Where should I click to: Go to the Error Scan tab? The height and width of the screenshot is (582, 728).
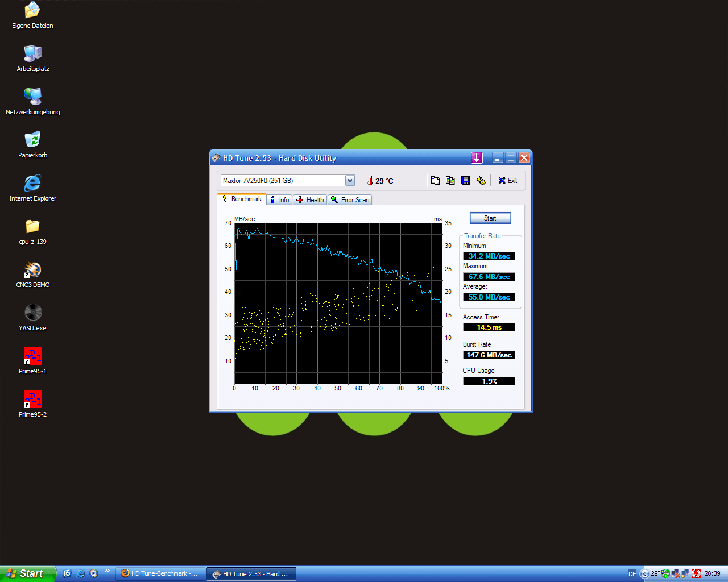pyautogui.click(x=350, y=200)
